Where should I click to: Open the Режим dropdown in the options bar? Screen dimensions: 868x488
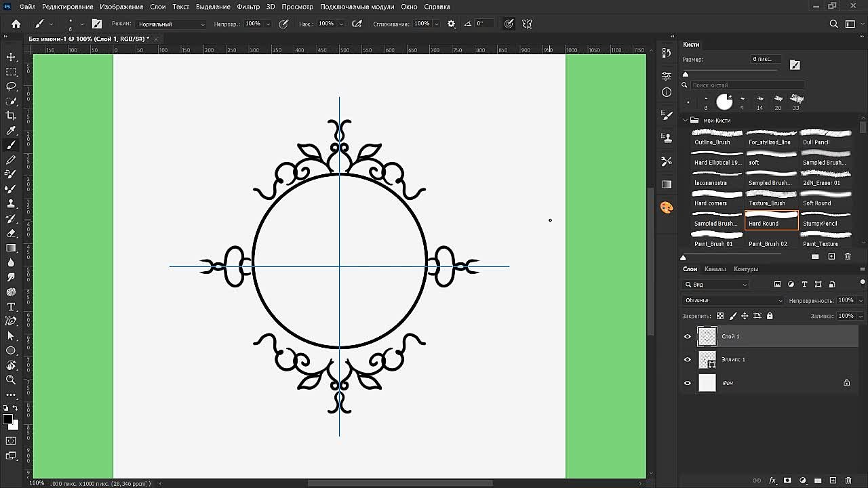click(x=170, y=24)
